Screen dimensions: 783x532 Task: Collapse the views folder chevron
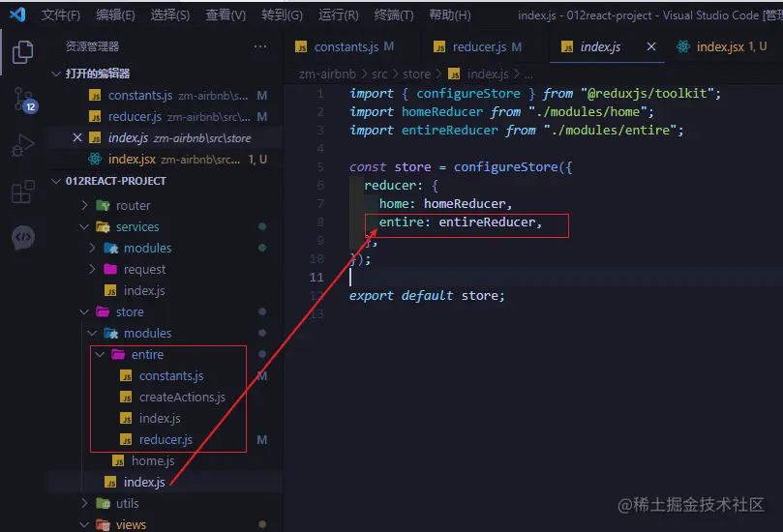coord(84,524)
